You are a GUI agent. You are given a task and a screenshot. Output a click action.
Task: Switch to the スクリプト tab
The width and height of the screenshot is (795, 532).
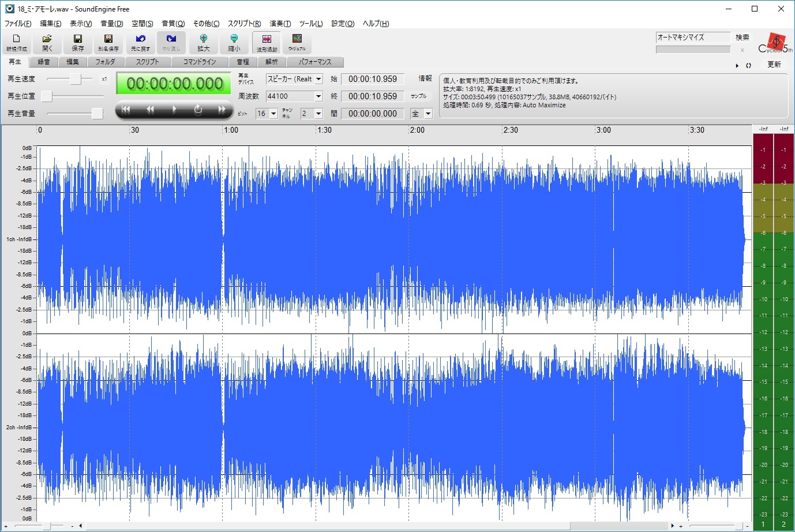point(148,62)
